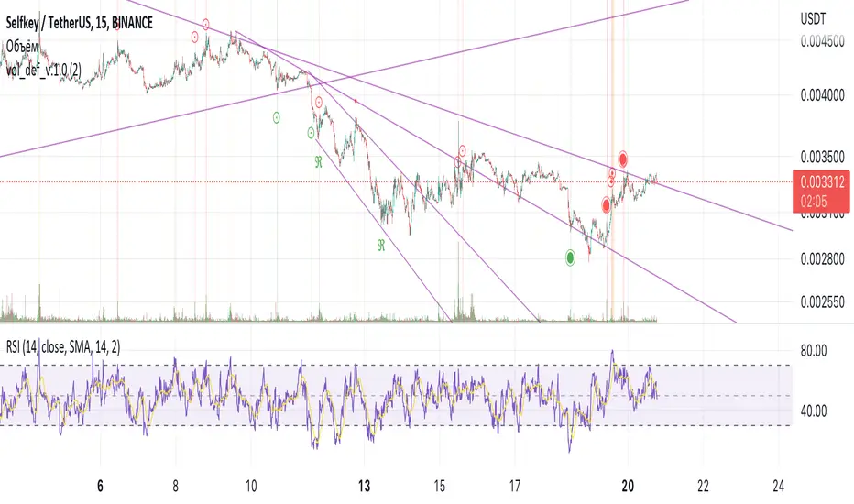Click date label 20 on time axis
The width and height of the screenshot is (854, 504).
click(x=628, y=486)
